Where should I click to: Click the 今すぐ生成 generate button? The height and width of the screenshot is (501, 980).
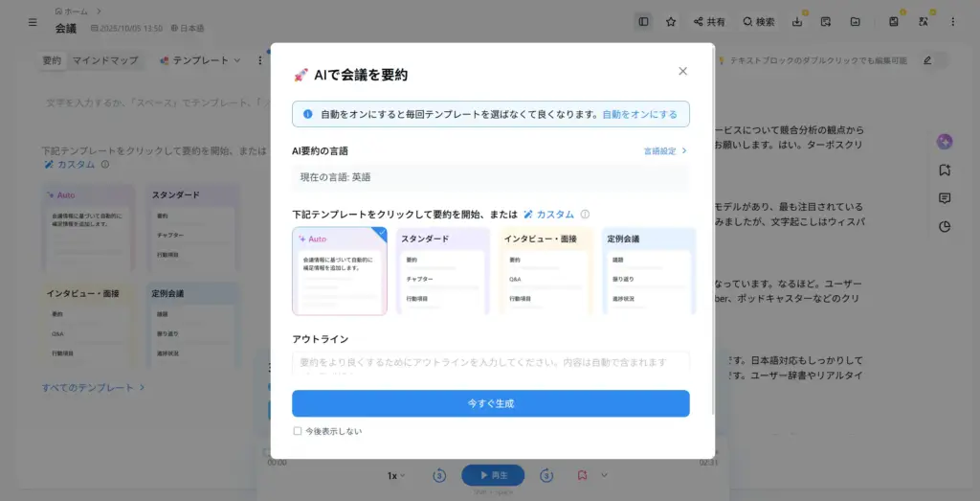coord(491,403)
